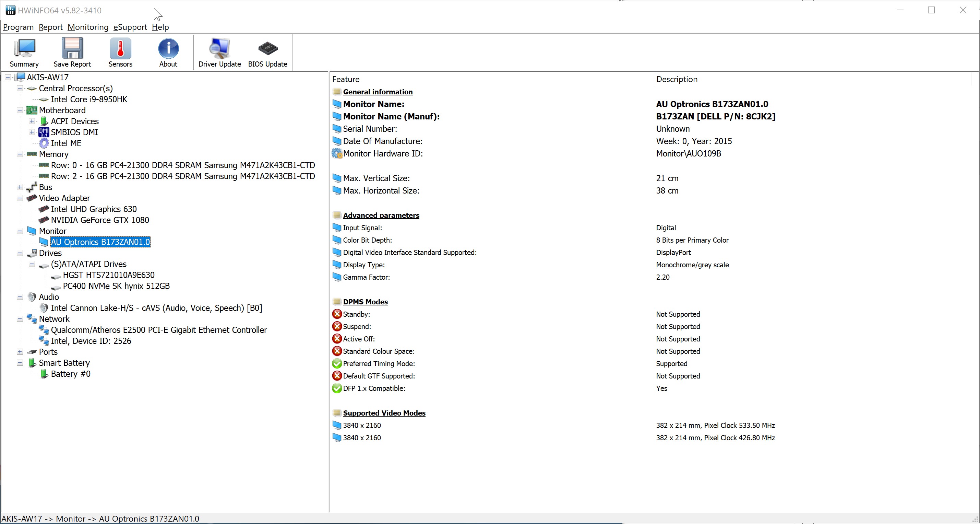The height and width of the screenshot is (524, 980).
Task: Expand the ACPI Devices node
Action: click(x=32, y=121)
